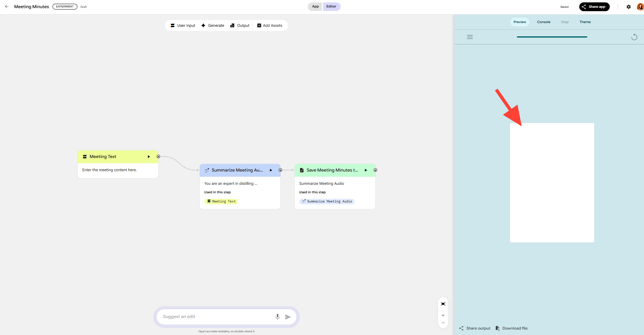Image resolution: width=644 pixels, height=335 pixels.
Task: Run the Summarize Meeting Audio step
Action: (271, 170)
